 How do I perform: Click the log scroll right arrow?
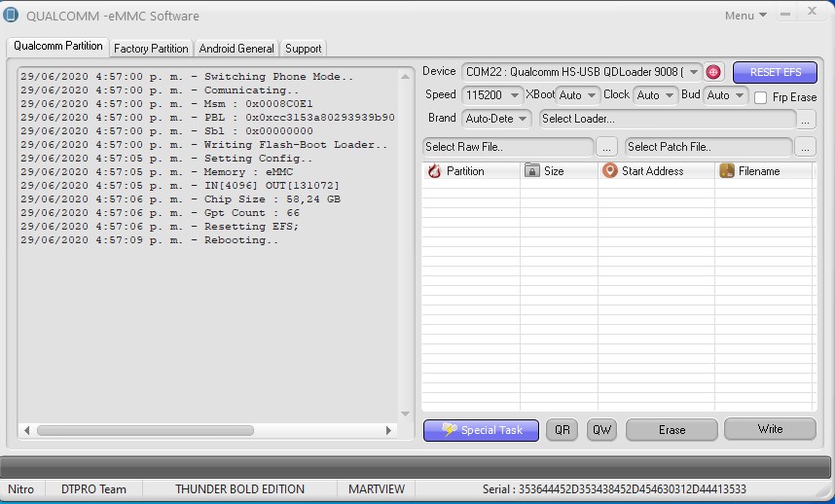(388, 430)
